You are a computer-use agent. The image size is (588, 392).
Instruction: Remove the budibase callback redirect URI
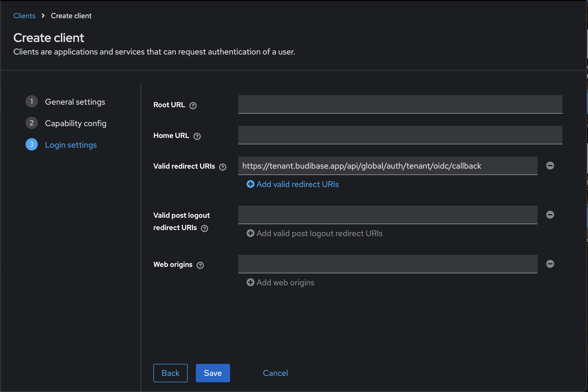coord(550,166)
